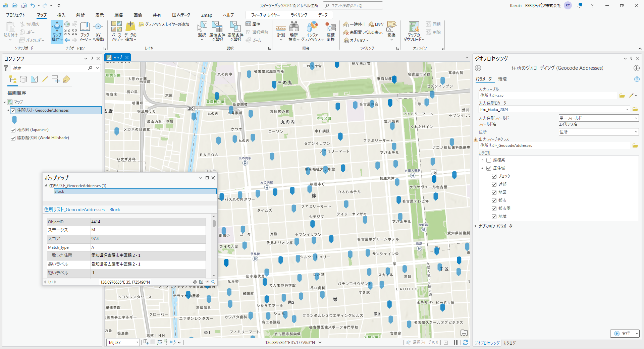
Task: Click the 実行 run button
Action: point(623,334)
